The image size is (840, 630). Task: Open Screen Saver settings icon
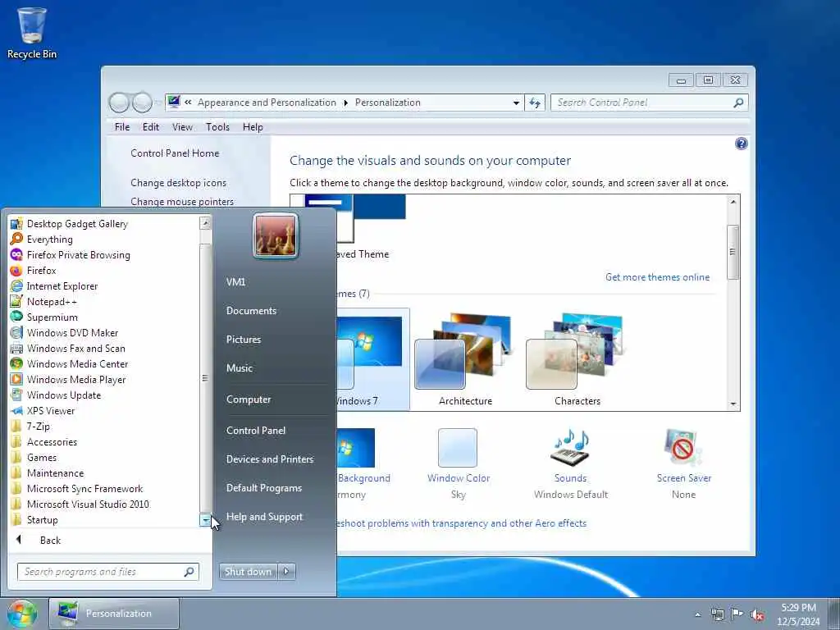683,448
